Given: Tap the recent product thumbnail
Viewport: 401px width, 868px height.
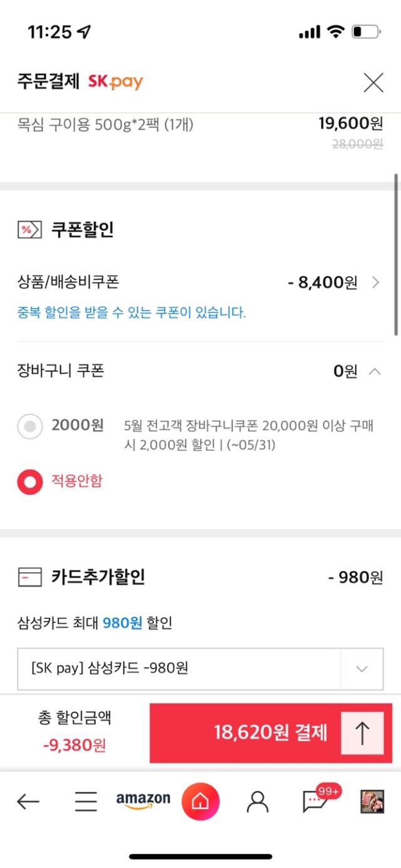Looking at the screenshot, I should click(372, 801).
